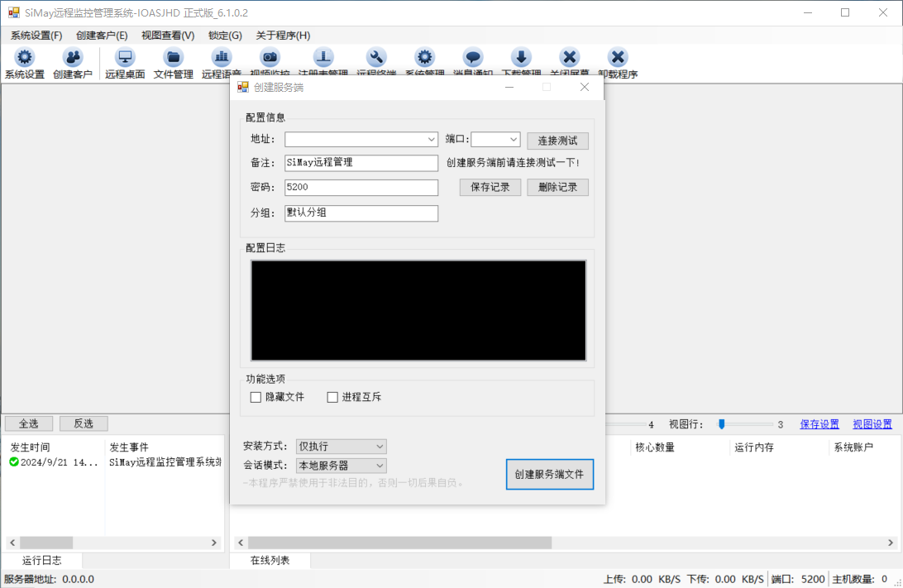Open the camera video monitoring icon

click(270, 58)
